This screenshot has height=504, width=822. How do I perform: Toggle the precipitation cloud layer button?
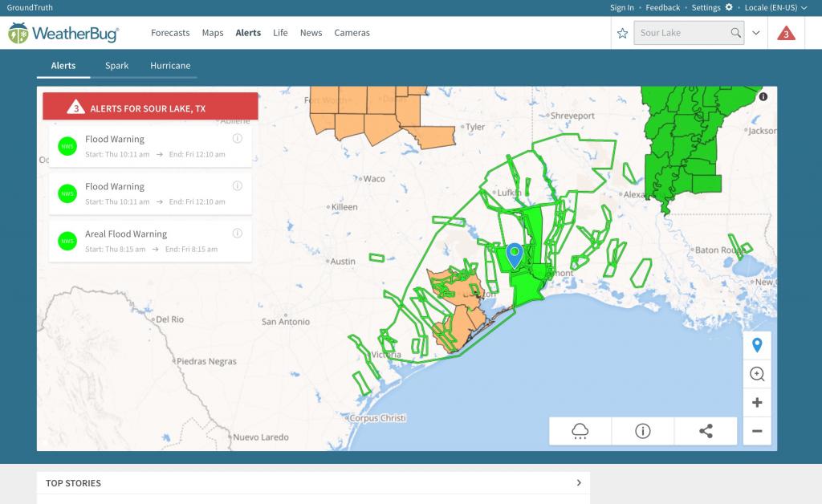pyautogui.click(x=580, y=431)
